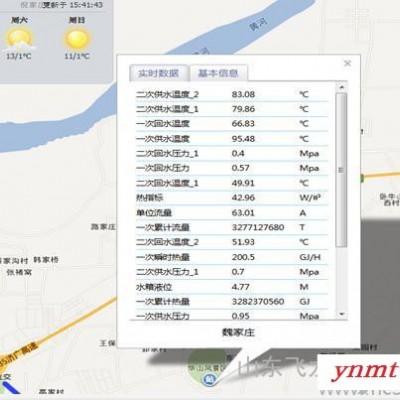Click the 一次供水温度 row

[232, 139]
